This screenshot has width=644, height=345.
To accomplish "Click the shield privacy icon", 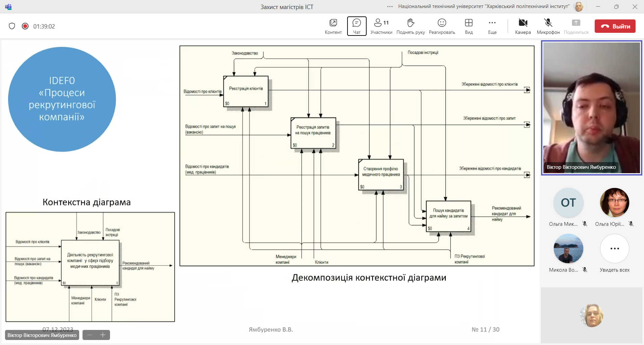I will click(x=12, y=26).
